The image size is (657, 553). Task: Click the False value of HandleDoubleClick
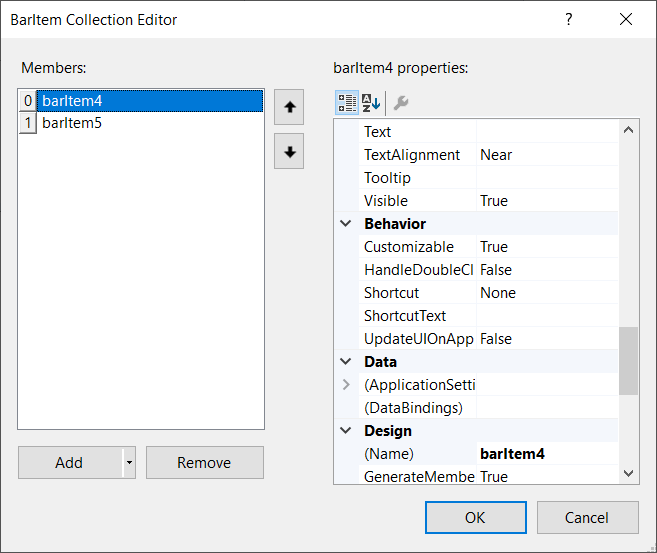click(x=496, y=270)
